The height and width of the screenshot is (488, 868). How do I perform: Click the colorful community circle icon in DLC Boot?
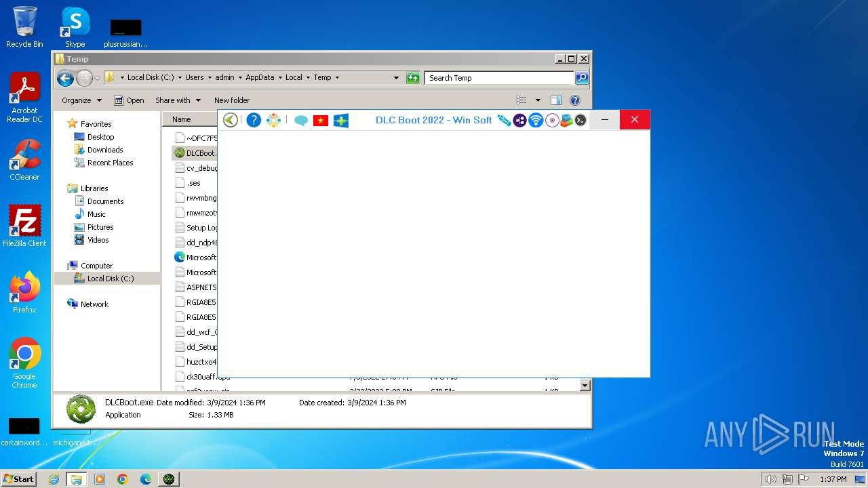(x=274, y=120)
